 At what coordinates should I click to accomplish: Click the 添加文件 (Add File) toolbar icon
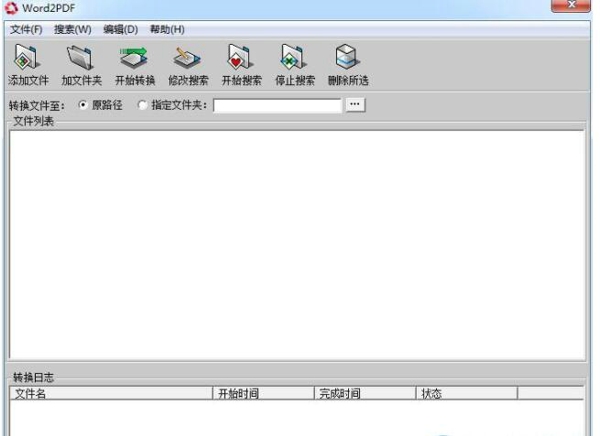coord(28,59)
